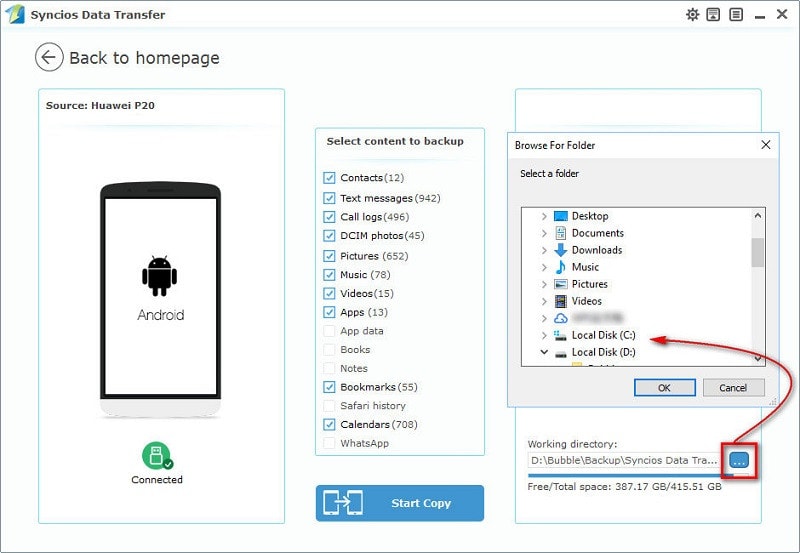Click the "Source: Huawei P20" label
The width and height of the screenshot is (800, 553).
coord(100,106)
